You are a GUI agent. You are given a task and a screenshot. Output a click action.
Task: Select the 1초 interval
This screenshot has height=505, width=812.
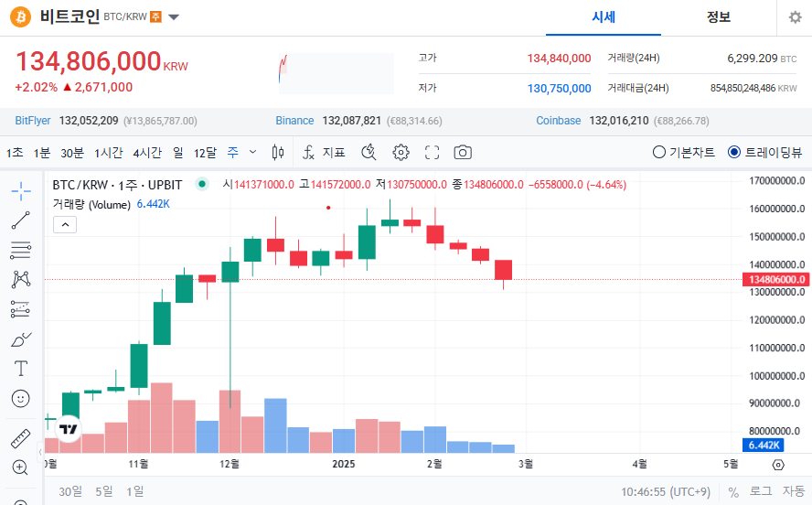pos(15,152)
